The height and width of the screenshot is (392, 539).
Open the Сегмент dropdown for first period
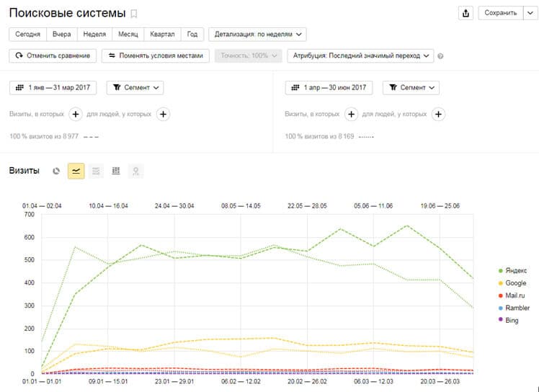click(x=135, y=88)
